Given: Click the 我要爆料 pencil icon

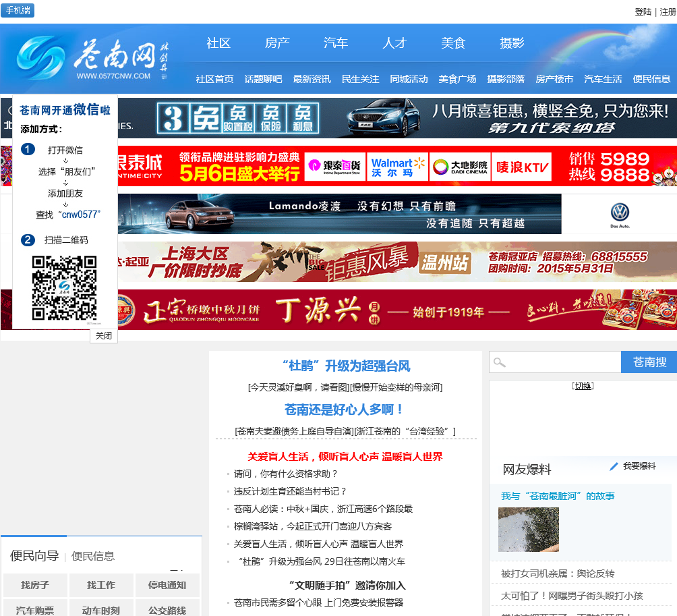Looking at the screenshot, I should [614, 466].
